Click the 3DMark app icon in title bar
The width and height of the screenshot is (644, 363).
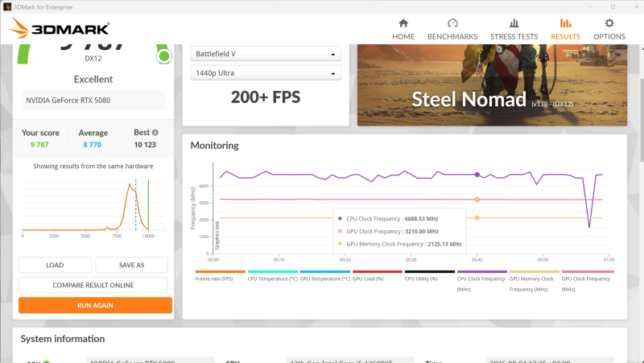pos(7,7)
